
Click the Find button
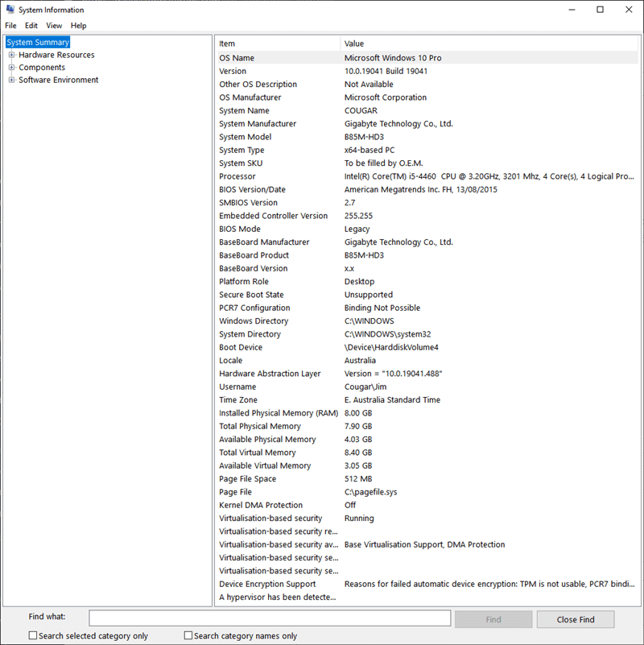tap(493, 619)
